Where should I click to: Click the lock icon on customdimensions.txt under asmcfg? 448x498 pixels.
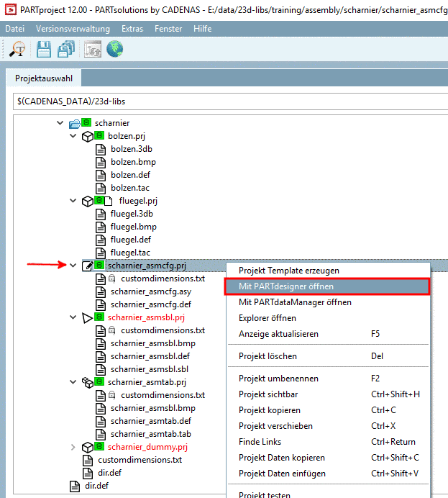(111, 279)
